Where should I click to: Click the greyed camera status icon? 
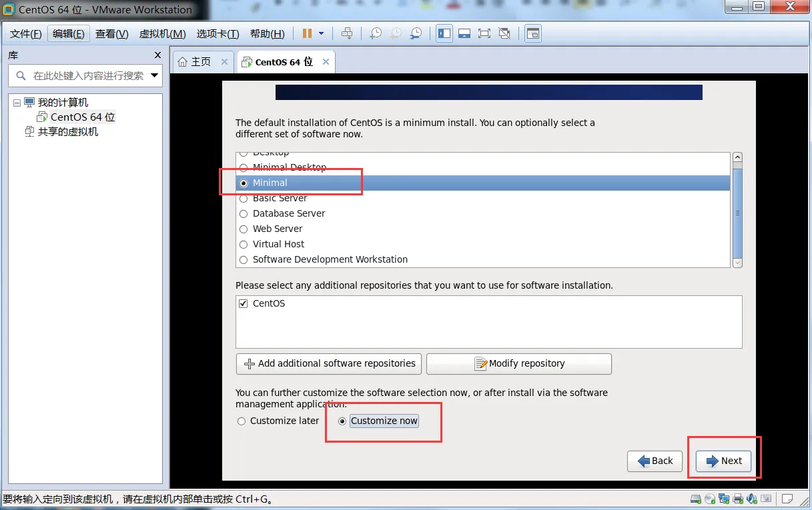tap(767, 499)
